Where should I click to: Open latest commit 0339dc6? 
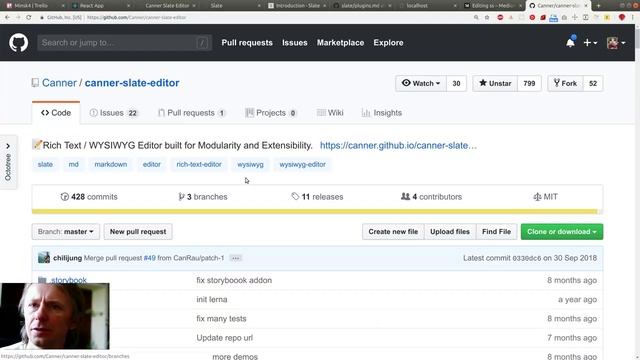(527, 258)
